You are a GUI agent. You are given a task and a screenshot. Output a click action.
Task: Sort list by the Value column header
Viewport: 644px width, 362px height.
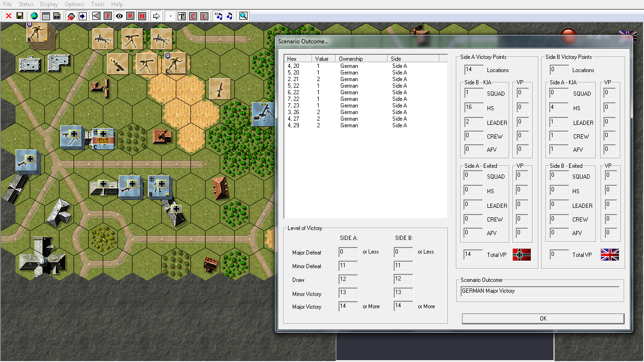[x=324, y=59]
